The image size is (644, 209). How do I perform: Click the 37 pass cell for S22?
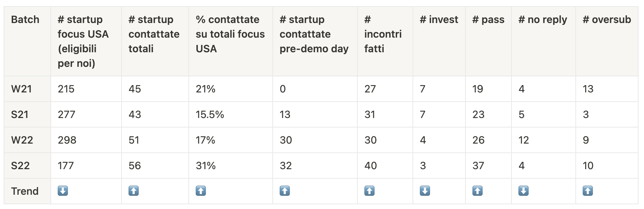(478, 166)
